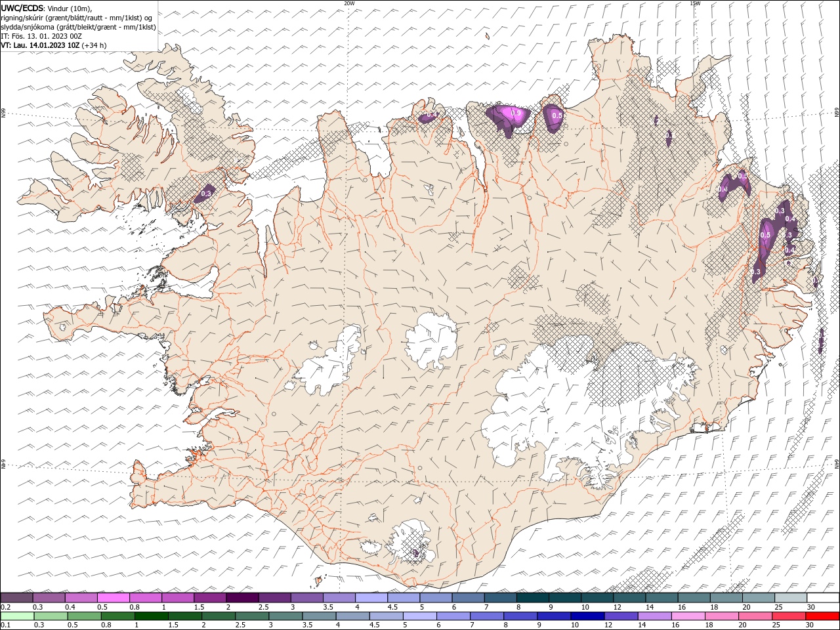
Task: Click the 0.2 dark mauve swatch, upper legend
Action: pos(16,598)
